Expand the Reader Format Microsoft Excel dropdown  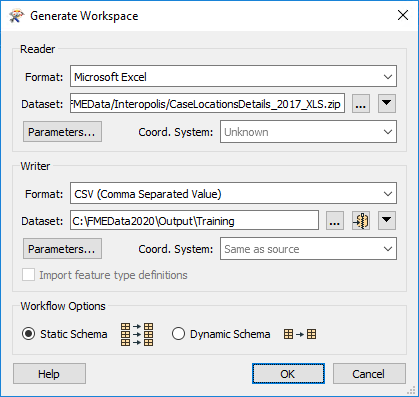[233, 77]
